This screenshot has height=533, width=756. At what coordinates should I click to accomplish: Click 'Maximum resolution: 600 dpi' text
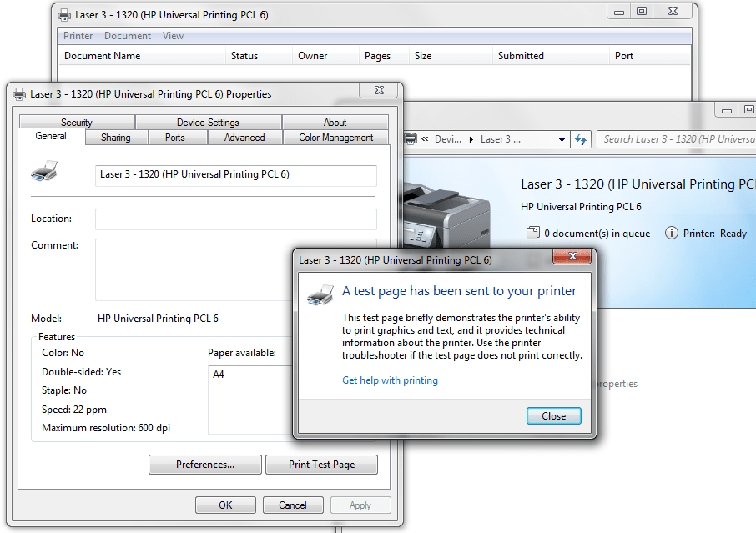coord(106,428)
